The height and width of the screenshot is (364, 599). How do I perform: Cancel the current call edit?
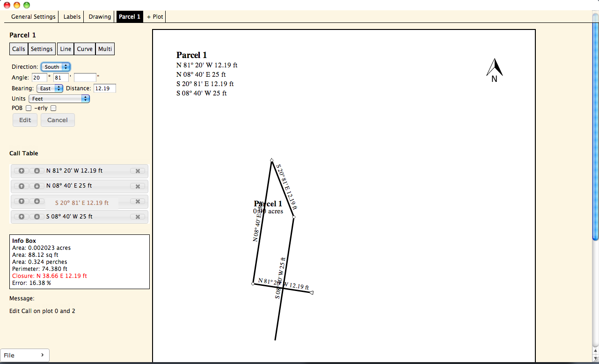57,120
